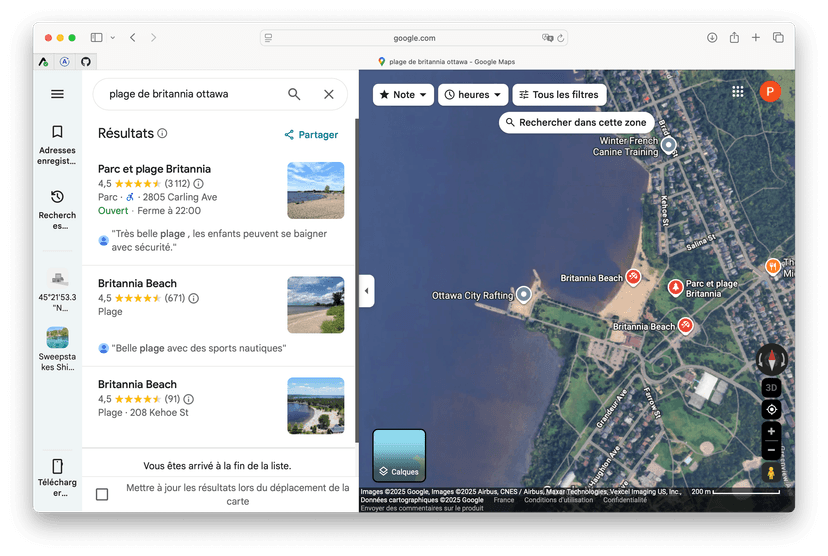The width and height of the screenshot is (828, 556).
Task: Open the heures filter dropdown
Action: (473, 95)
